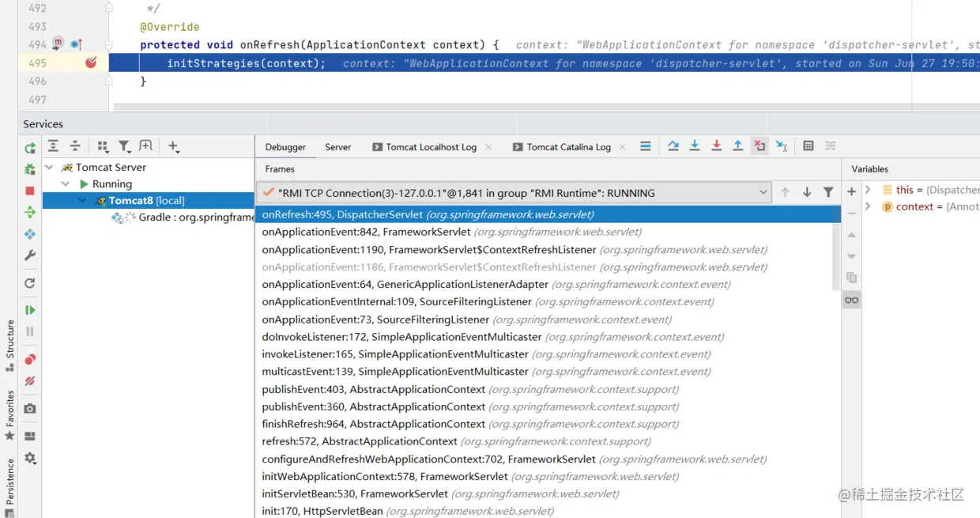Toggle the Frames filter funnel

tap(828, 192)
